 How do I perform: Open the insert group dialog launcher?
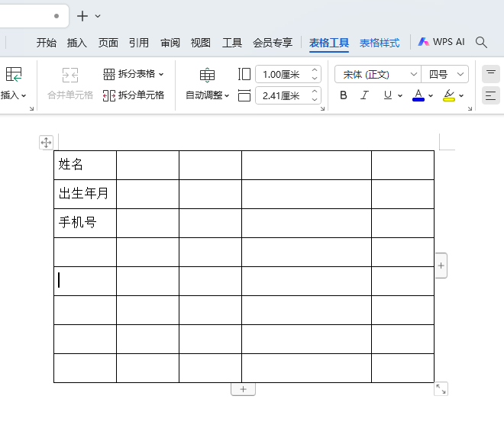(x=31, y=109)
